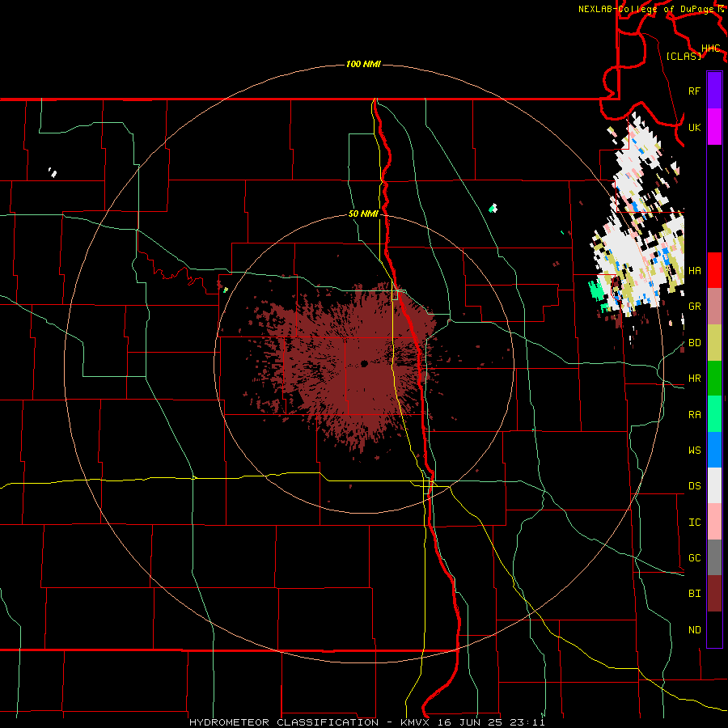Click the black radar site dot
728x728 pixels.
coord(364,363)
